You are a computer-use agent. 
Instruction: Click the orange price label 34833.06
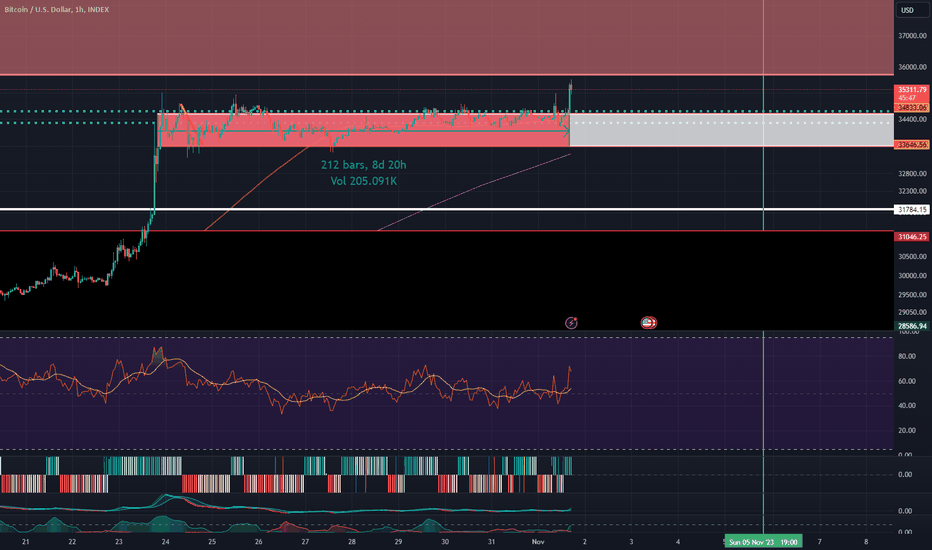pos(912,108)
